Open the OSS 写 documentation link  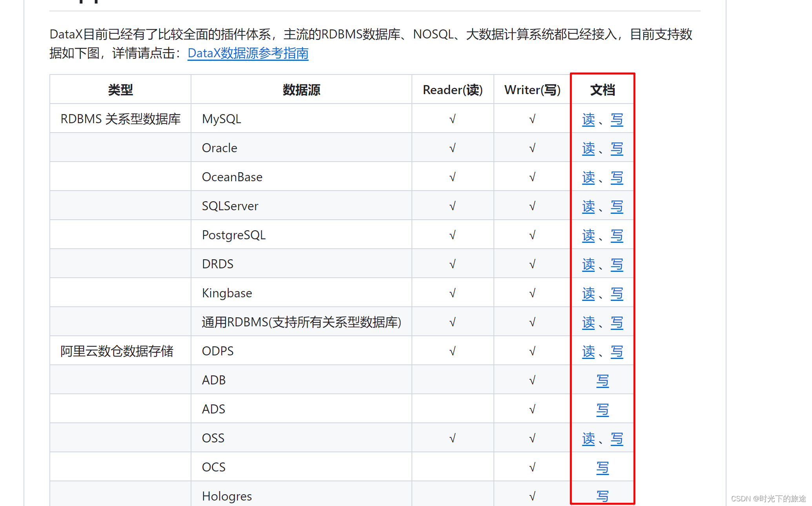click(x=617, y=439)
